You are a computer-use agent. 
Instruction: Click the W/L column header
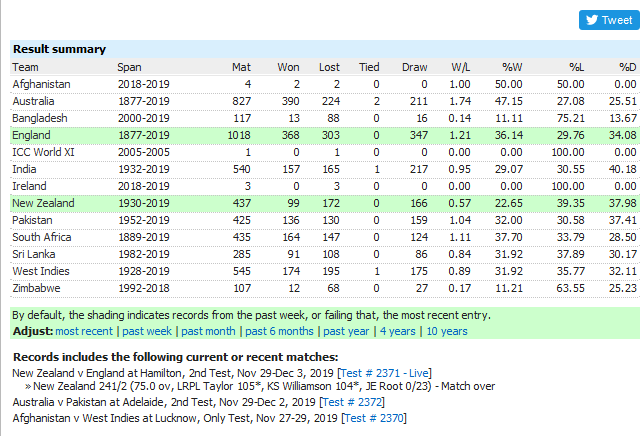460,67
